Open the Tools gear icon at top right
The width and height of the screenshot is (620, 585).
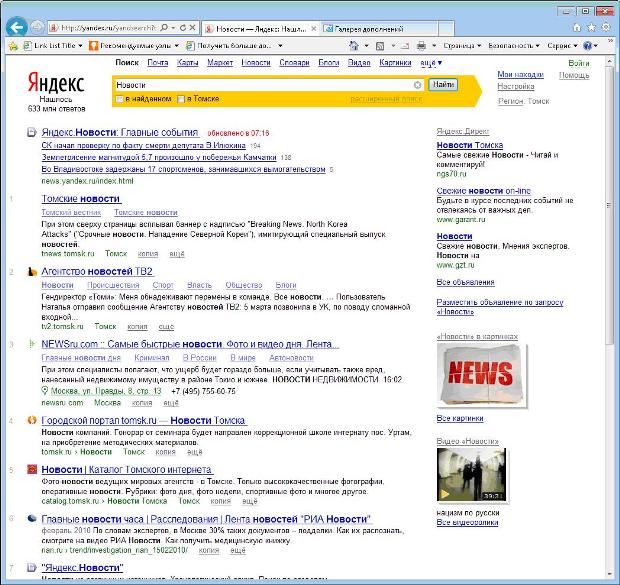click(x=606, y=27)
